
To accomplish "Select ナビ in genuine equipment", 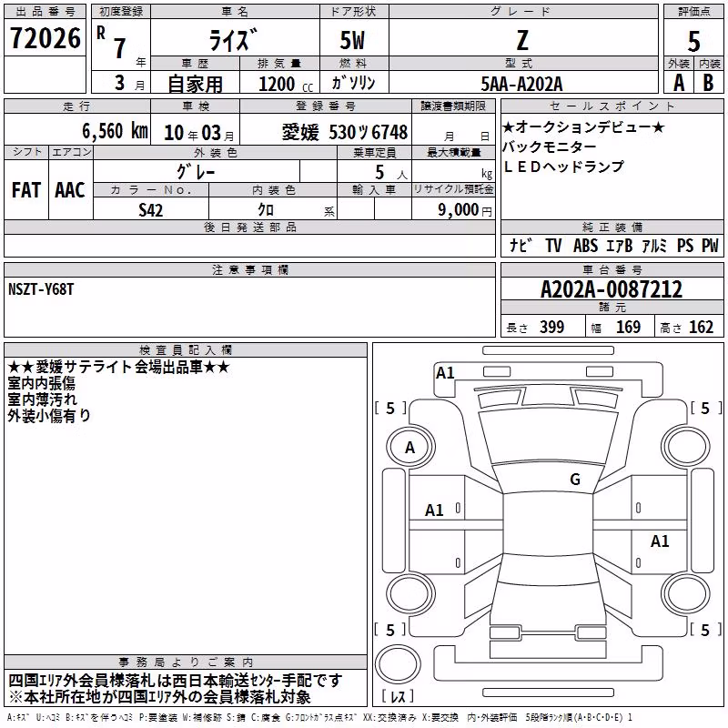I will click(x=521, y=245).
